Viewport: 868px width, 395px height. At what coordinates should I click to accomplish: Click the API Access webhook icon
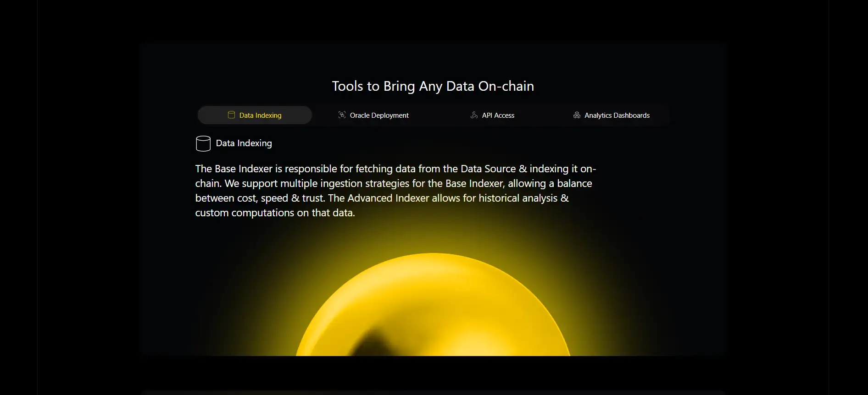coord(474,115)
